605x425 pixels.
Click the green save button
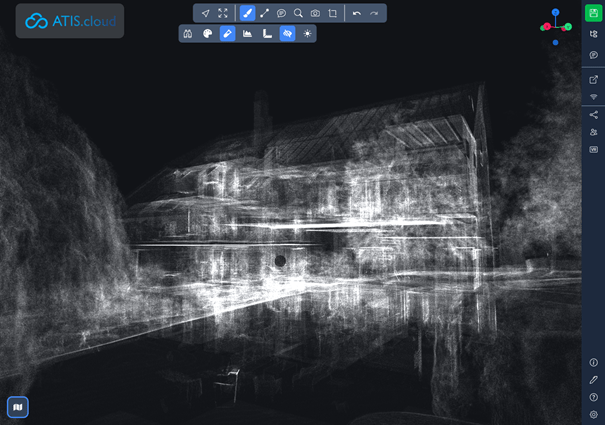click(x=594, y=13)
